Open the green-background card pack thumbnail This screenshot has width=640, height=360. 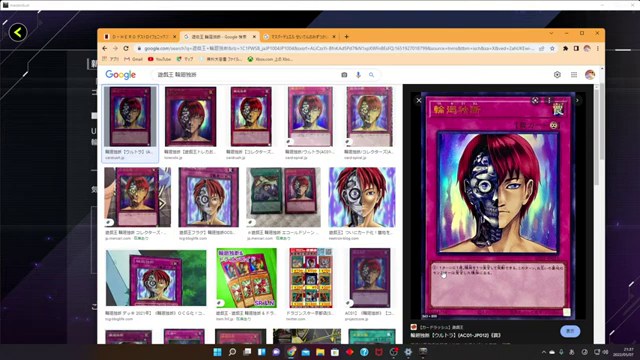pyautogui.click(x=247, y=278)
